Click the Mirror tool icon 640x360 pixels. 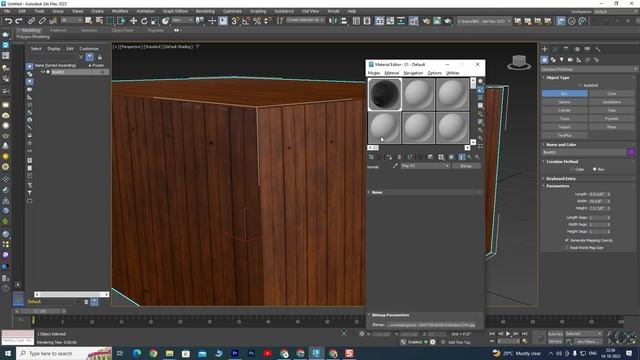[x=333, y=21]
